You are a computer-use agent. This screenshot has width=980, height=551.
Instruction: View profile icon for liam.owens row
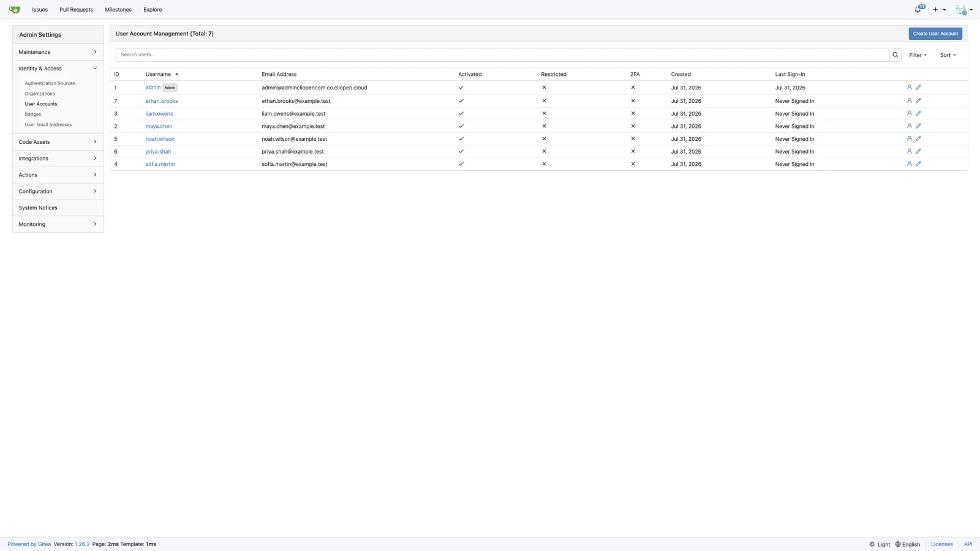(910, 113)
